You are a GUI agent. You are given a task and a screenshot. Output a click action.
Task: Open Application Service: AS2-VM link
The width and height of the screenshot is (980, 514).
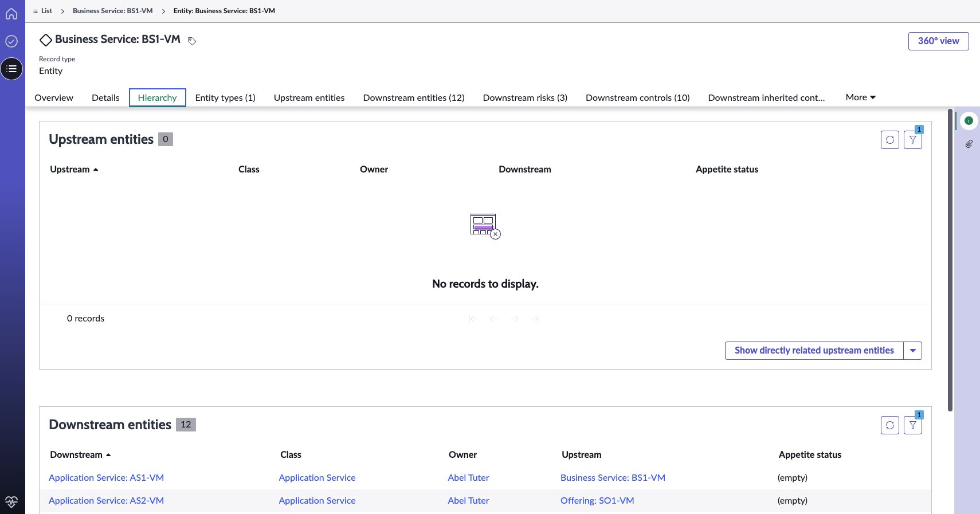point(106,501)
